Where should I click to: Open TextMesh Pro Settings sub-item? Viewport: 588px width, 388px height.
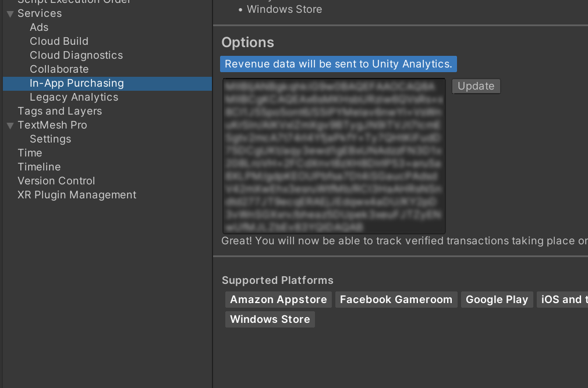tap(50, 139)
